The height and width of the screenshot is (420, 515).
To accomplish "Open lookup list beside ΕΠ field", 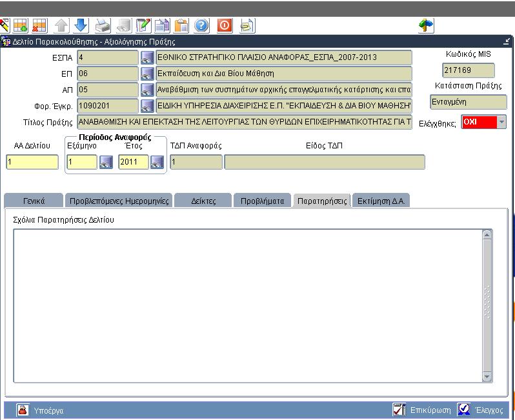I will [x=147, y=74].
